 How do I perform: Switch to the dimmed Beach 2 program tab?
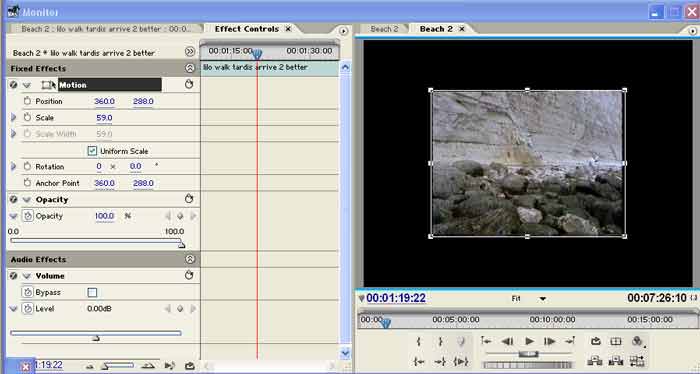tap(384, 29)
